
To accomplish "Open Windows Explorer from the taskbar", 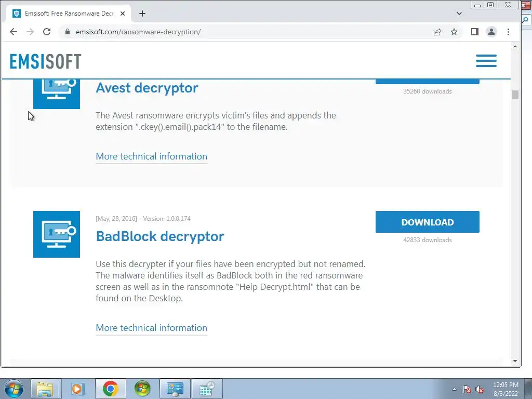I will click(x=45, y=389).
